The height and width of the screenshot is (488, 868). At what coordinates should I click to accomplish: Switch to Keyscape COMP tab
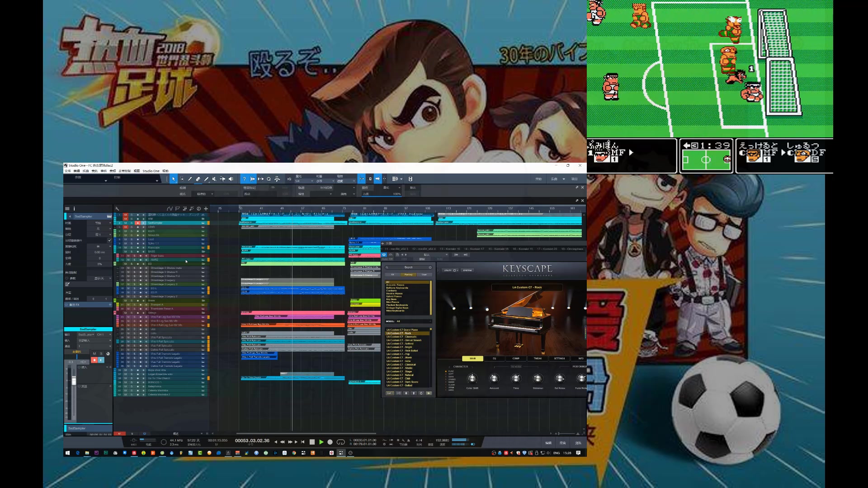coord(516,358)
